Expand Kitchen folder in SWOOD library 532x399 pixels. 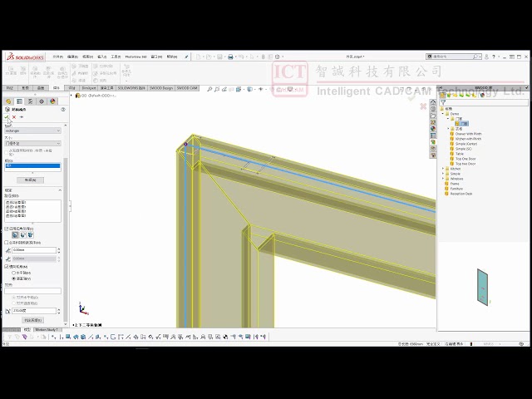click(x=443, y=169)
